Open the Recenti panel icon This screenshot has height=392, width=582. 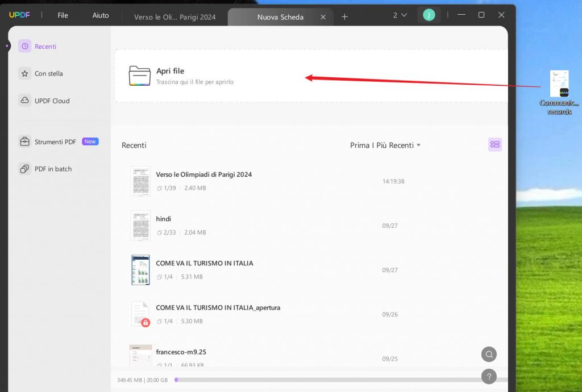[x=23, y=46]
